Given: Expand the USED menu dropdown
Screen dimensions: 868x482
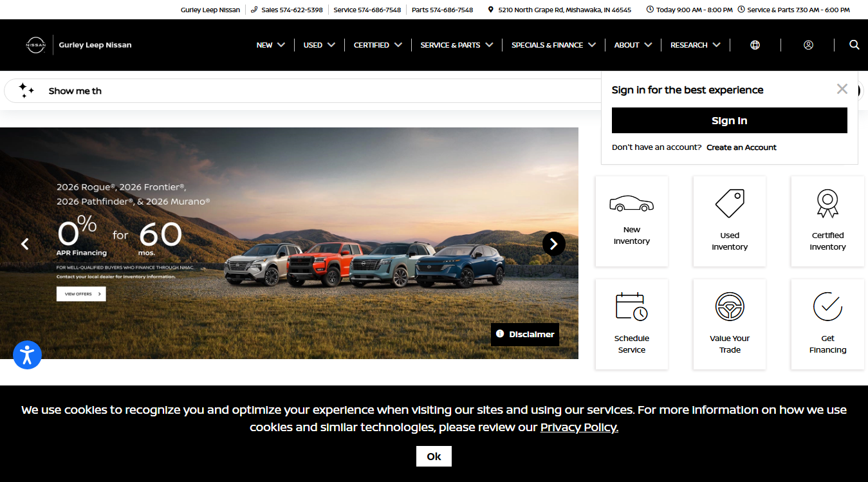Looking at the screenshot, I should coord(319,45).
